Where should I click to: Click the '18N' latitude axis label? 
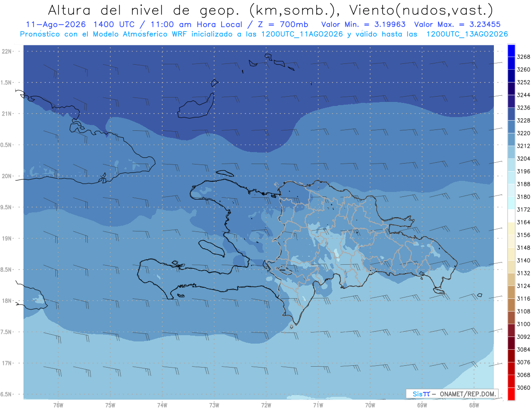(7, 301)
